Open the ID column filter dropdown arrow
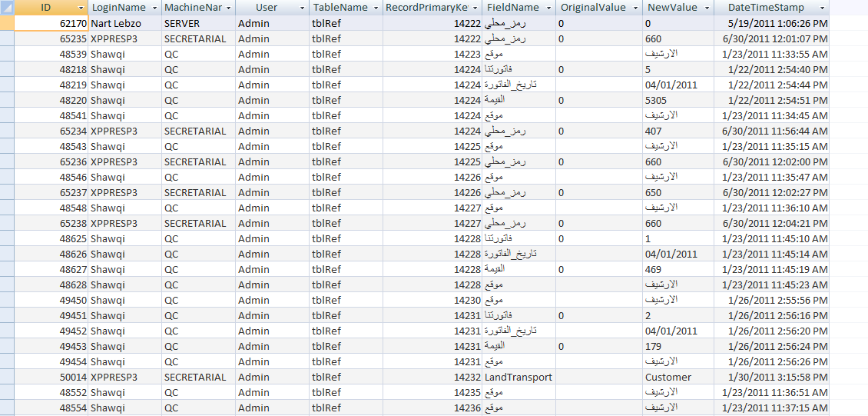Viewport: 868px width, 416px height. coord(81,8)
